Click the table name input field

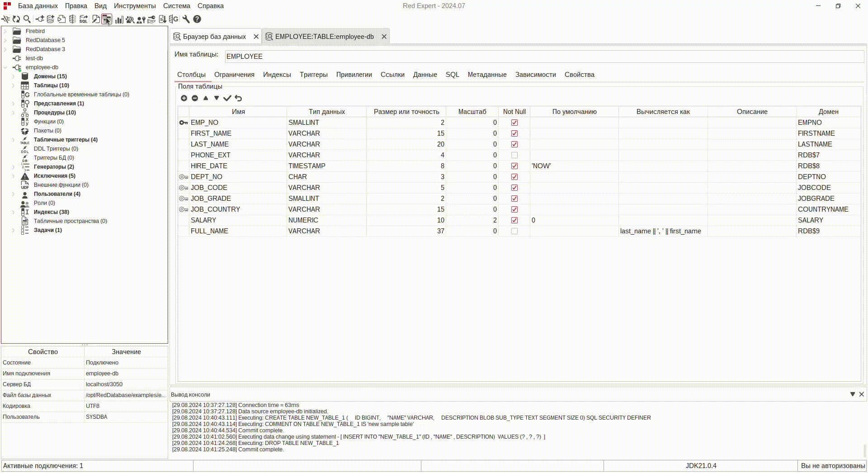point(542,57)
